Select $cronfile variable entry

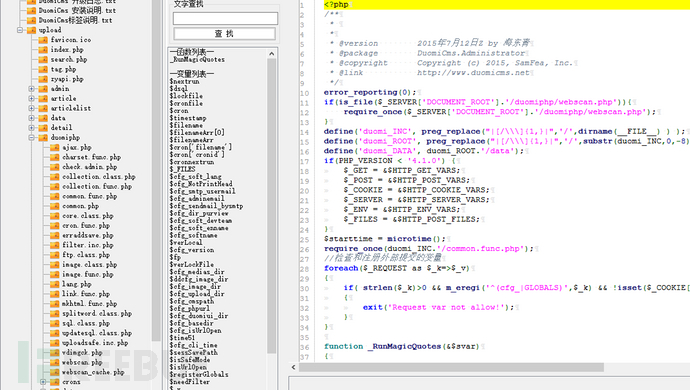186,103
